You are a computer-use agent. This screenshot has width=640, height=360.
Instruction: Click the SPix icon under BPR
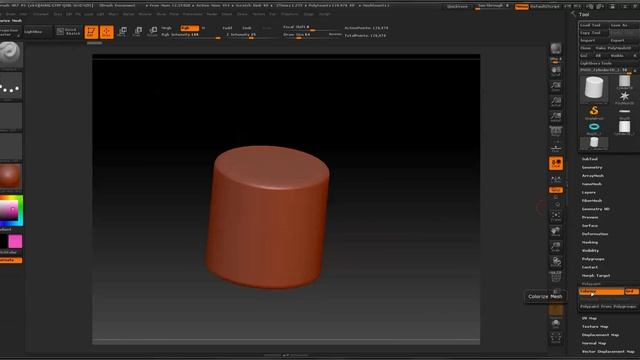556,60
